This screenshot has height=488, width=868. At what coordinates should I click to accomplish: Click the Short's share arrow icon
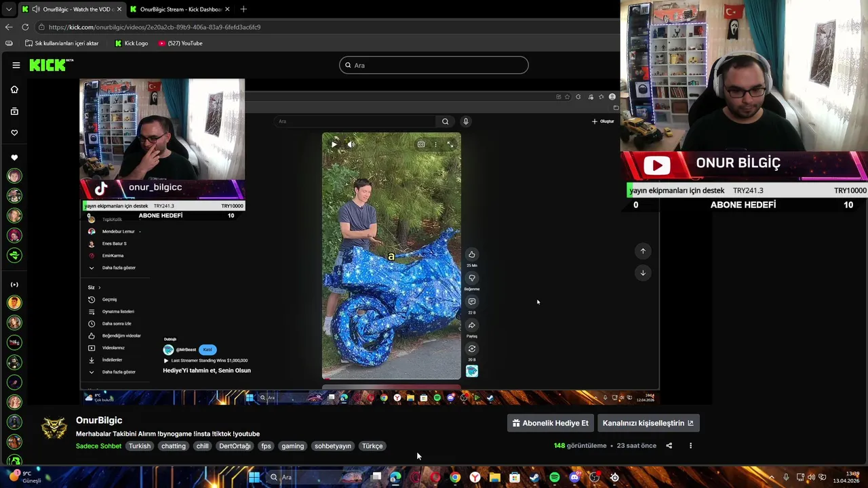(x=472, y=325)
